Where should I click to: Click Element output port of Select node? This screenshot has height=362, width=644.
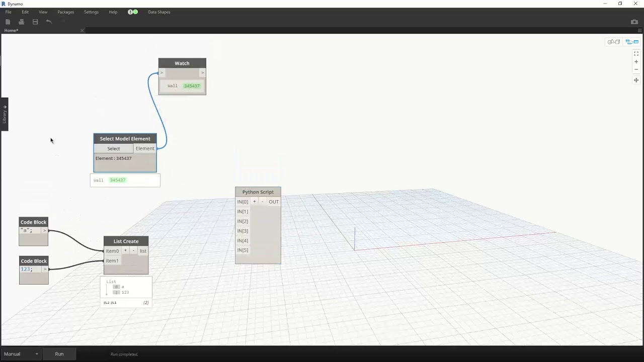(x=145, y=148)
